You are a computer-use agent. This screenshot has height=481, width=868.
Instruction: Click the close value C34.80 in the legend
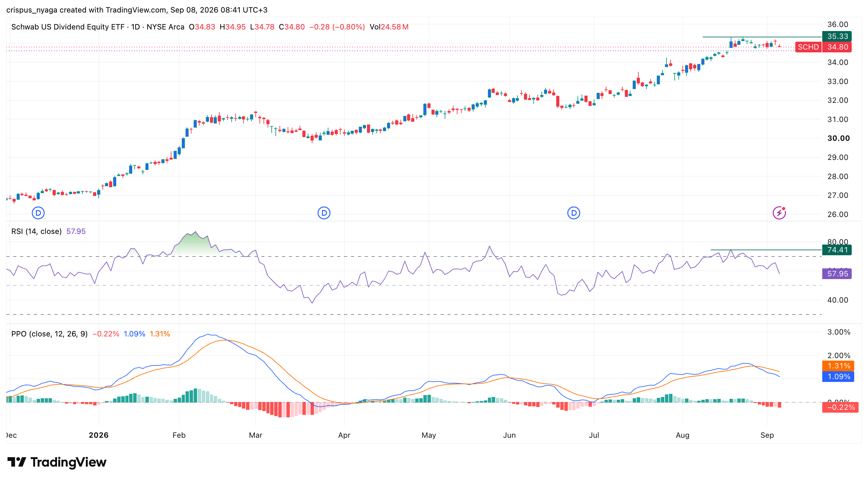point(292,27)
